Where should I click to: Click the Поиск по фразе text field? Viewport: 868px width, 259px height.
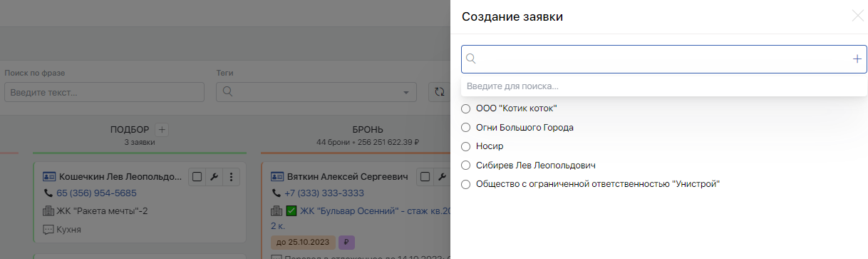(105, 92)
